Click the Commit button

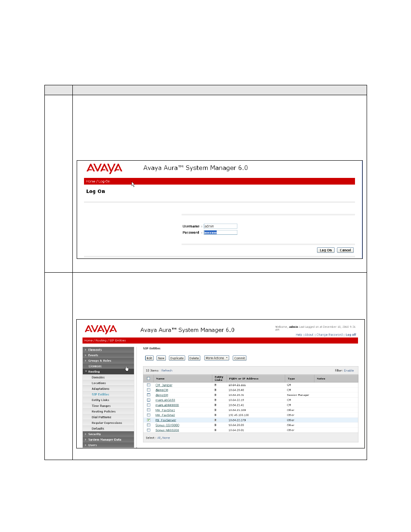(x=240, y=358)
